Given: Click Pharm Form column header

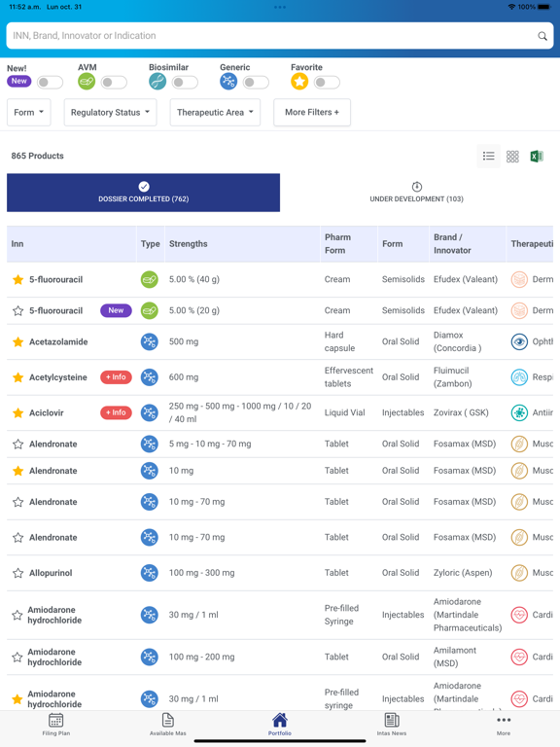Looking at the screenshot, I should click(x=349, y=244).
